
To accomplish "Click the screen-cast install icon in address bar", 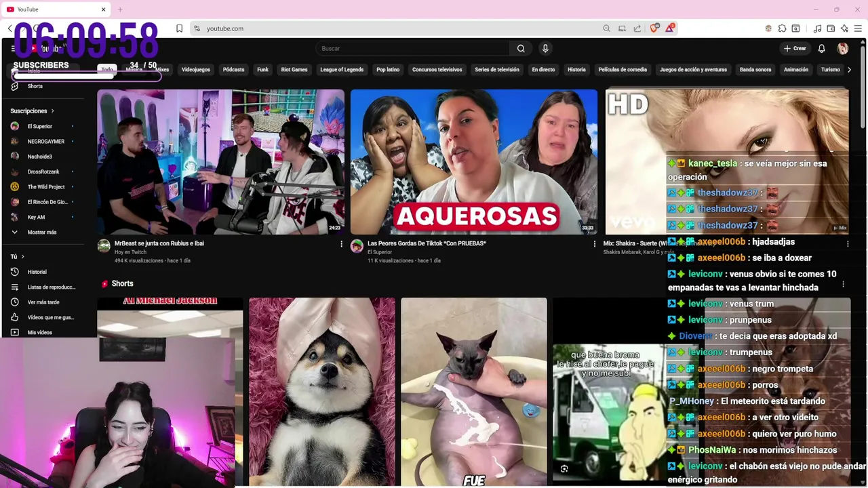I will [x=622, y=28].
